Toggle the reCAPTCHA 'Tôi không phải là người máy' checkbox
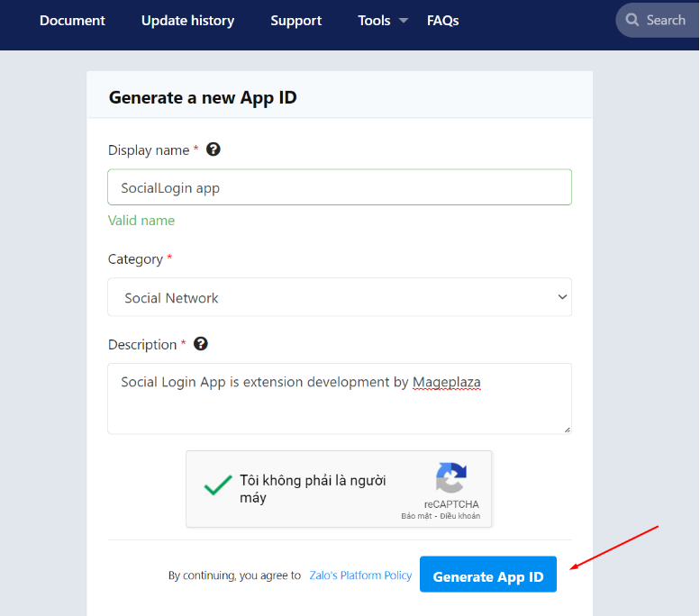This screenshot has width=700, height=616. (217, 487)
